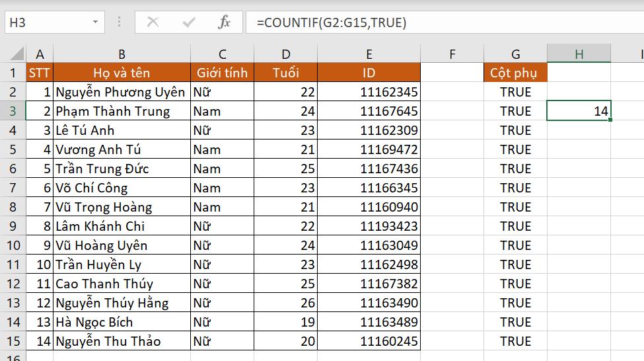Viewport: 644px width, 361px height.
Task: Select row 3 header
Action: pyautogui.click(x=13, y=111)
